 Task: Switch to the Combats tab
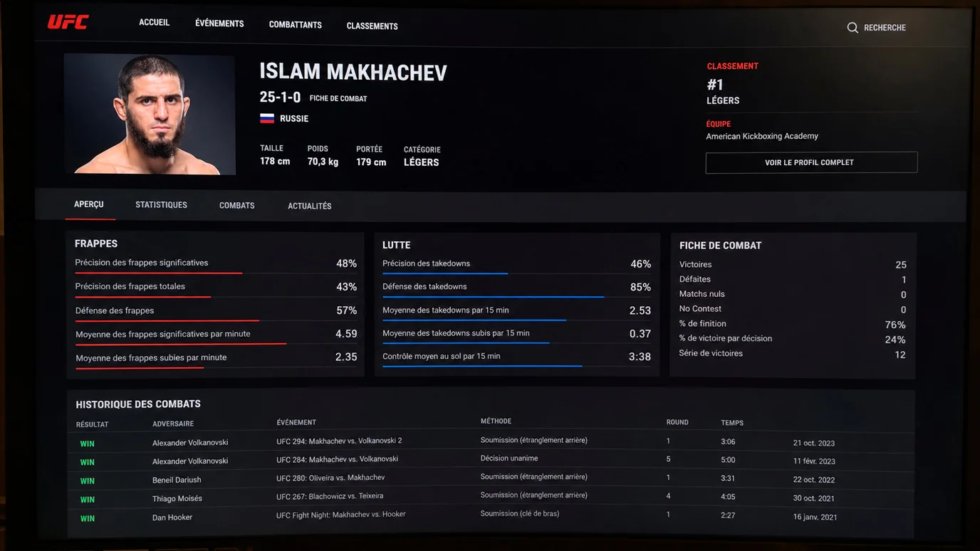(x=237, y=206)
